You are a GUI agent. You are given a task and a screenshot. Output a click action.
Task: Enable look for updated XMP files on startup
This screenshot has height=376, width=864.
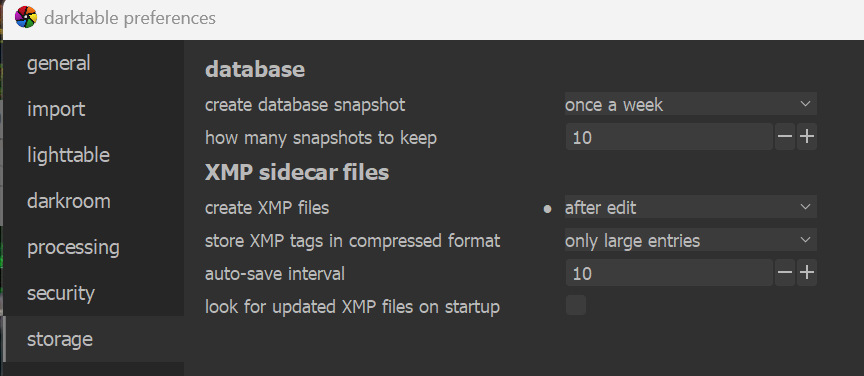point(576,305)
